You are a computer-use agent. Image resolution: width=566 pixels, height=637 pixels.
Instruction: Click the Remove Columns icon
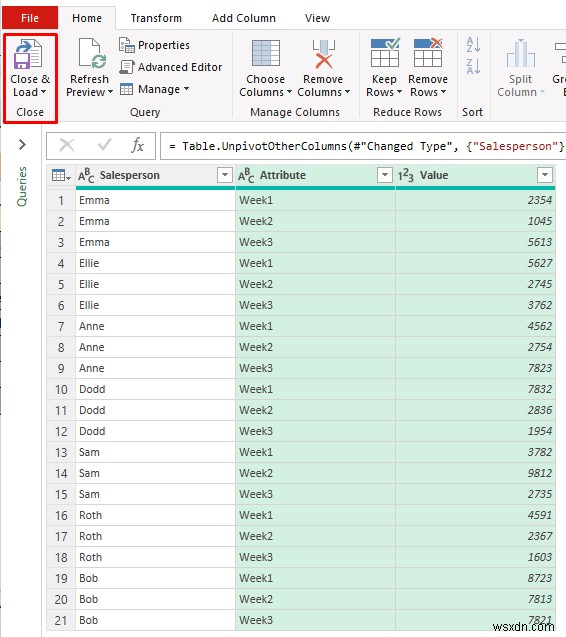[323, 54]
